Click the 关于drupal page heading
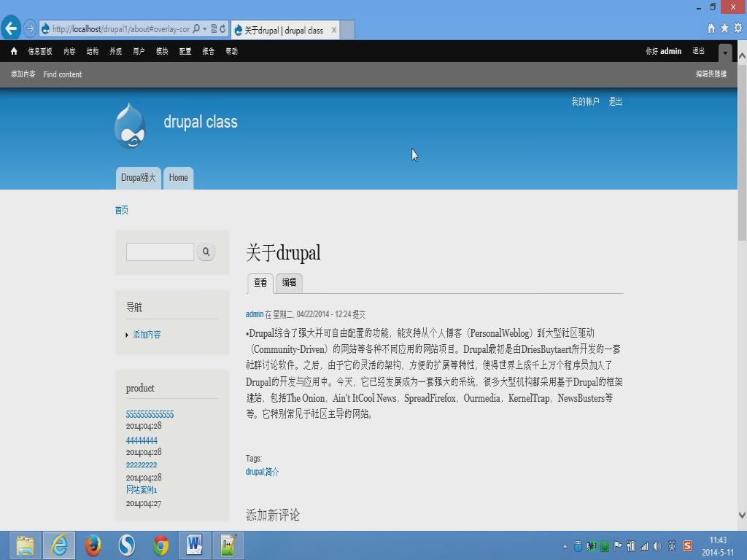747x560 pixels. [x=283, y=252]
